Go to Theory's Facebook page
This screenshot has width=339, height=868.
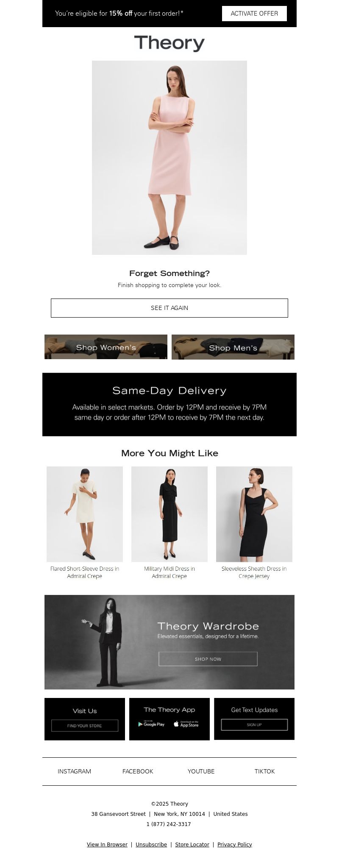tap(138, 771)
